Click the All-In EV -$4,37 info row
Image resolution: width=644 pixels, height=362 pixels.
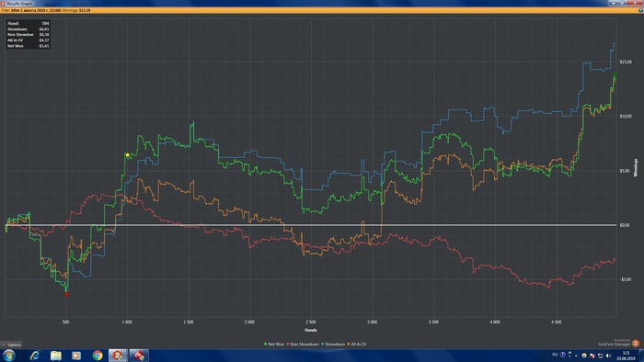tap(28, 40)
